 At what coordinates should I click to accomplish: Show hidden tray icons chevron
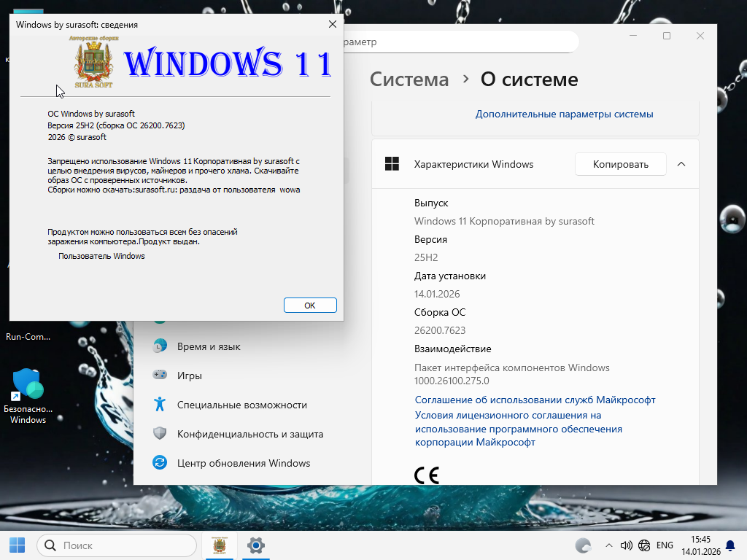(609, 545)
